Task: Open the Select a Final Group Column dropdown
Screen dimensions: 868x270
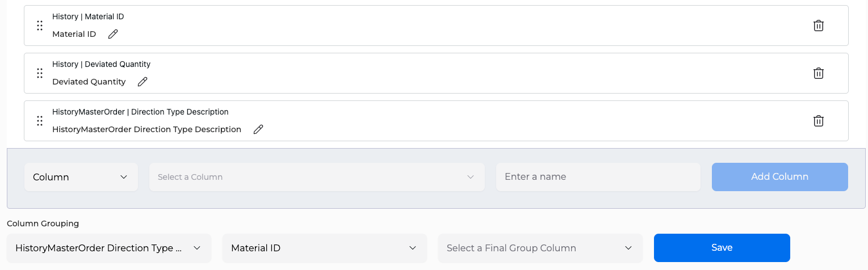Action: (x=540, y=248)
